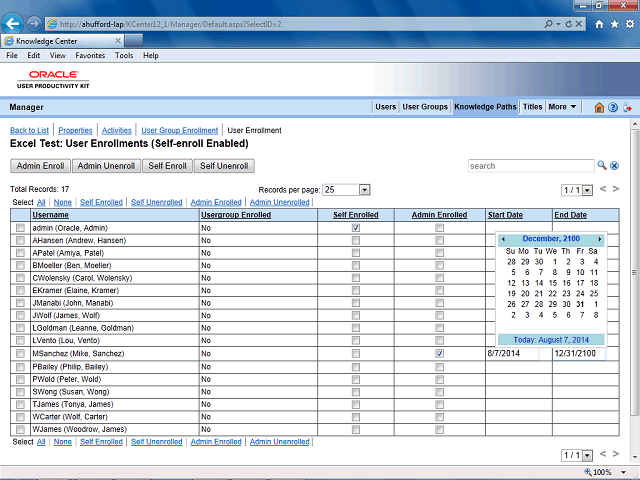Open the Favorites menu
Image resolution: width=640 pixels, height=480 pixels.
90,56
